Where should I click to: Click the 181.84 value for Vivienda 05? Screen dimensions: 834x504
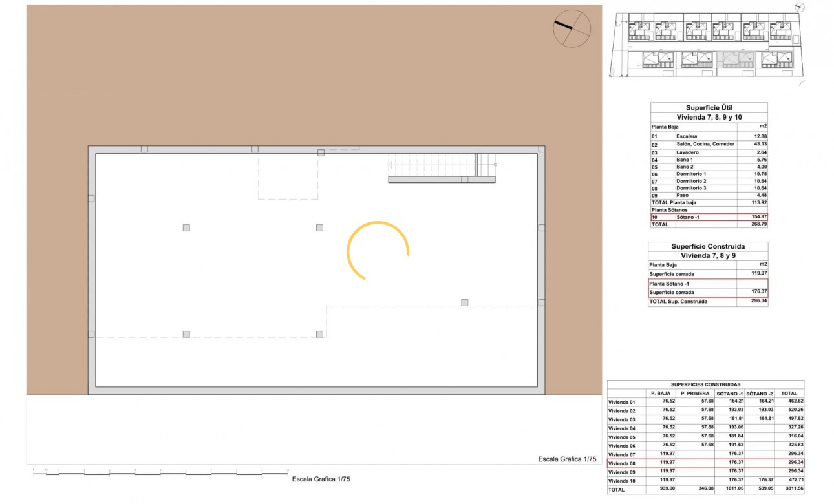737,436
